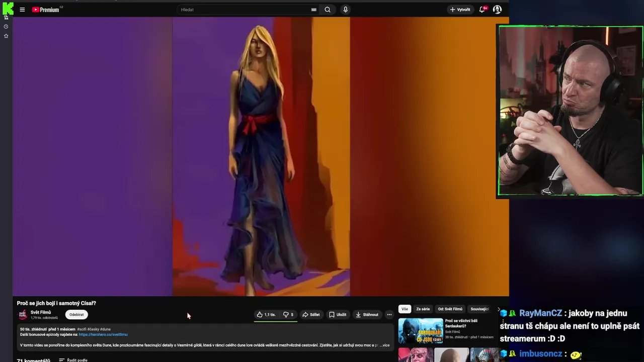644x362 pixels.
Task: Open 'Proč se všichni báli Sardaukarů?' title
Action: click(461, 323)
